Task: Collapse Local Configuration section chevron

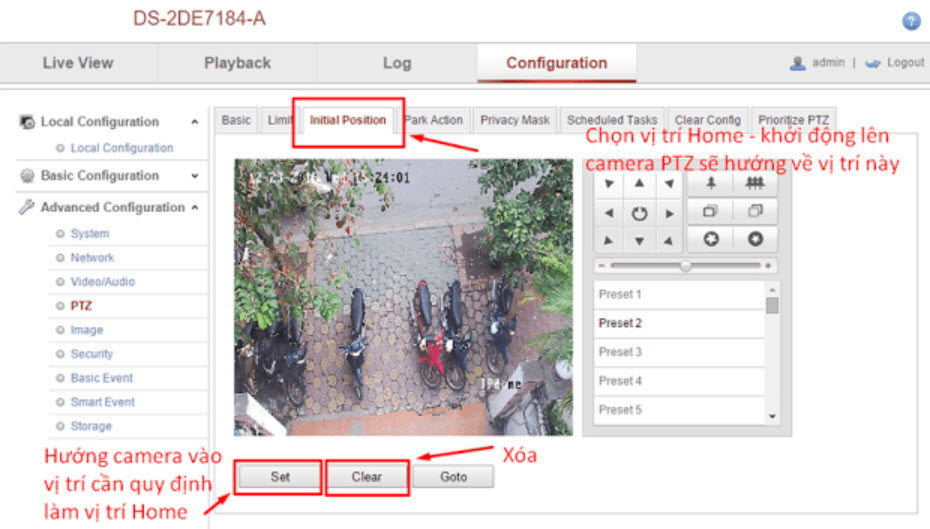Action: pyautogui.click(x=195, y=122)
